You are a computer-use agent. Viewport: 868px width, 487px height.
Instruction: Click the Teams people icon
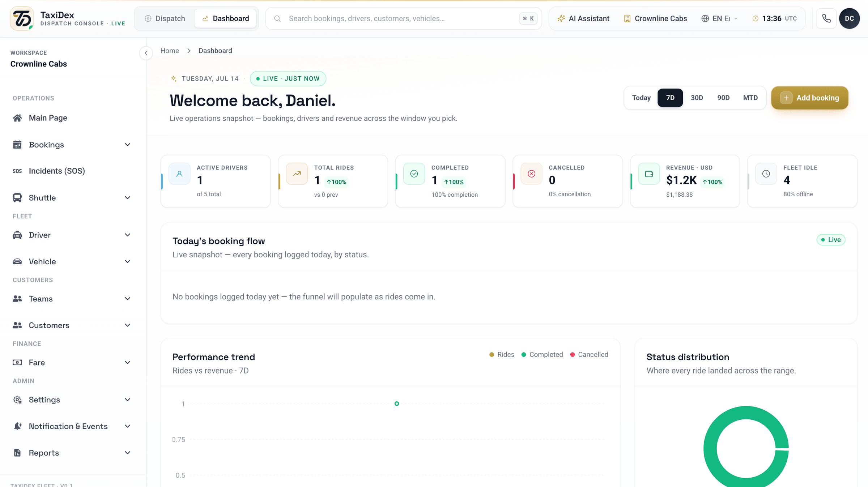click(17, 299)
